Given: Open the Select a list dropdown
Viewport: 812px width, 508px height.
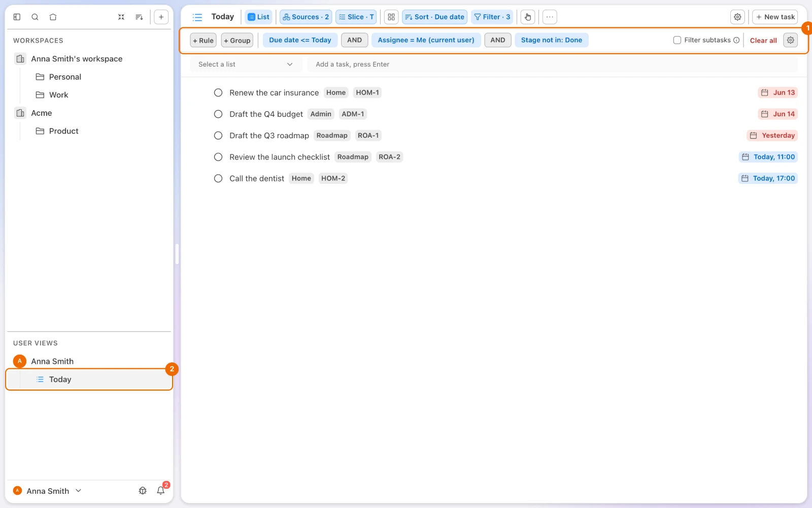Looking at the screenshot, I should point(246,65).
